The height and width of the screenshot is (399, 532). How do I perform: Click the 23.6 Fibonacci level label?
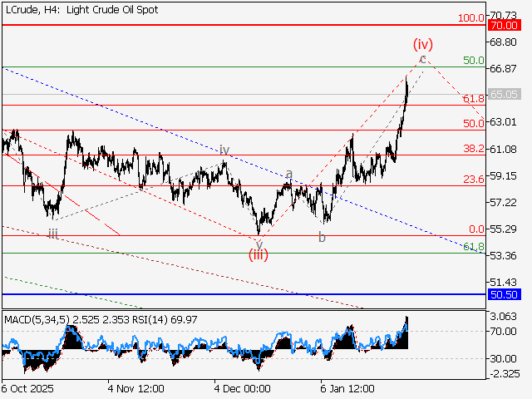(x=473, y=179)
